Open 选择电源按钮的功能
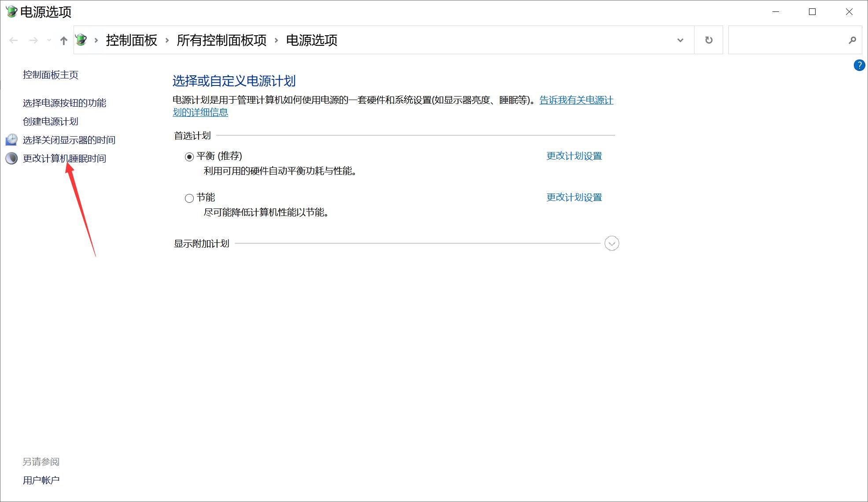Image resolution: width=868 pixels, height=502 pixels. coord(65,103)
